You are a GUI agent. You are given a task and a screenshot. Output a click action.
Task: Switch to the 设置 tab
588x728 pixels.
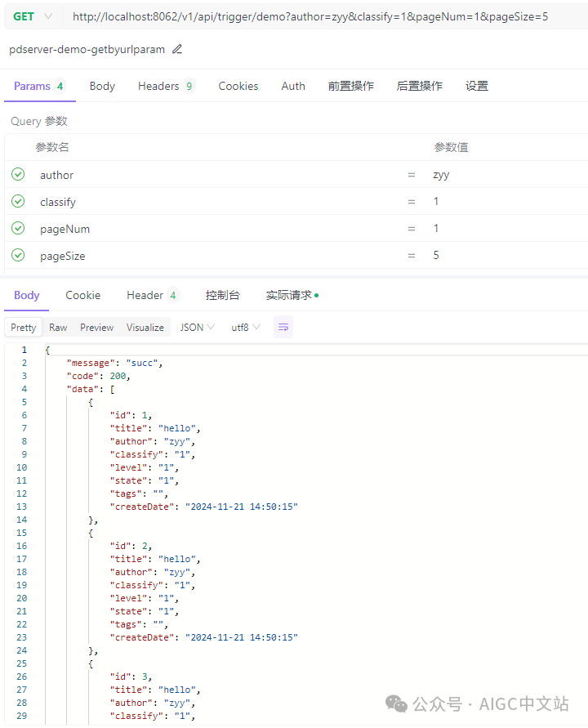click(x=477, y=86)
